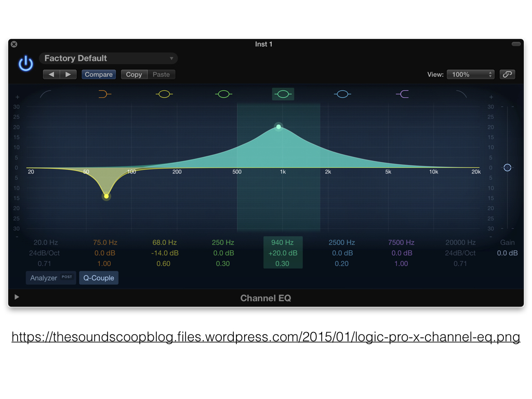Click the master Gain 0.0 dB value

pos(507,253)
